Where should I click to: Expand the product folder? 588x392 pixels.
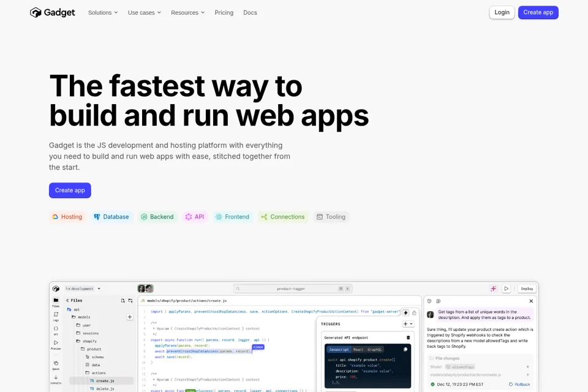91,349
